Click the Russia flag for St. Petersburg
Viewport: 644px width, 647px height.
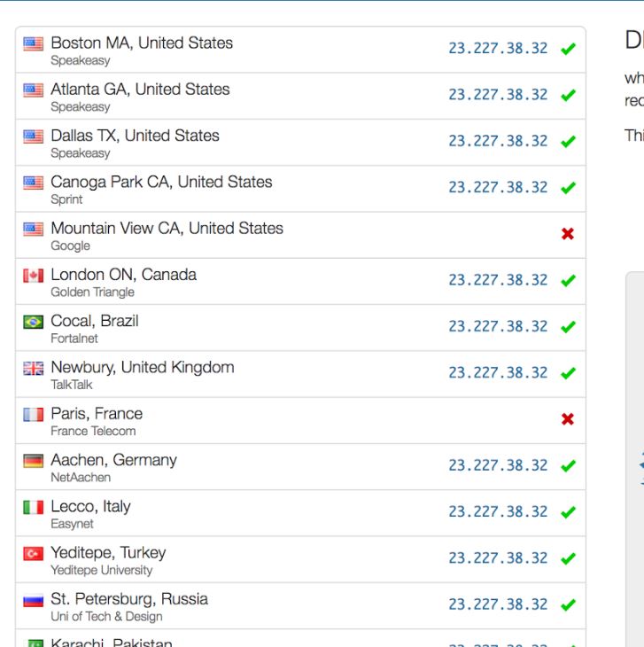[x=34, y=600]
